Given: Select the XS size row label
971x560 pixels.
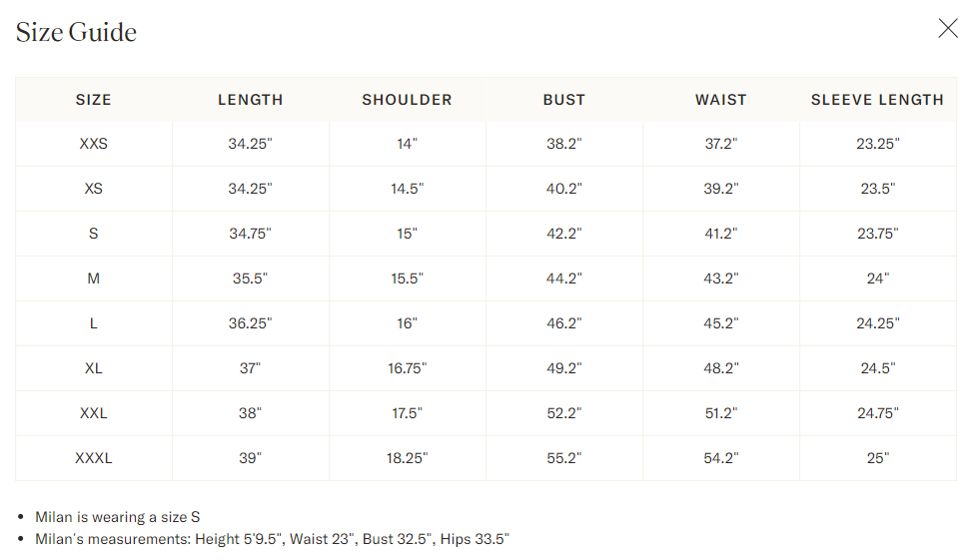Looking at the screenshot, I should 94,189.
